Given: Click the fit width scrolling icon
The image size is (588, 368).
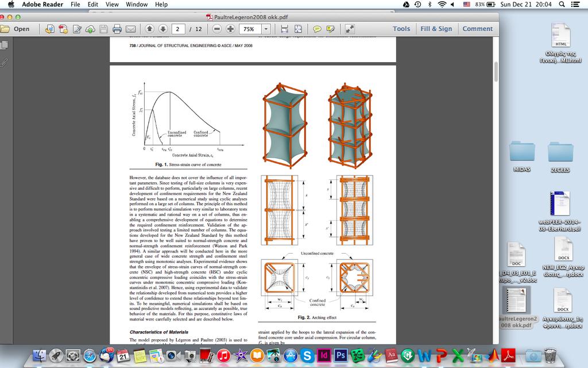Looking at the screenshot, I should pyautogui.click(x=285, y=29).
